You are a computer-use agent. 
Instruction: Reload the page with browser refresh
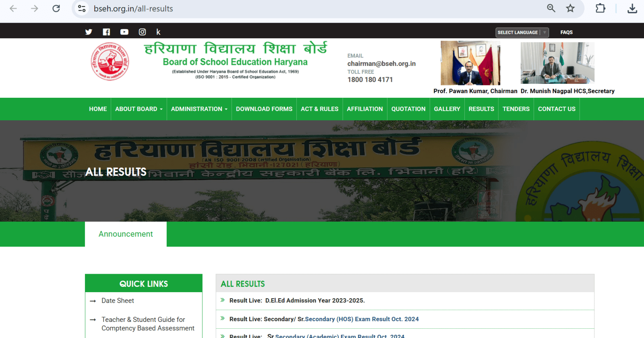[x=56, y=8]
